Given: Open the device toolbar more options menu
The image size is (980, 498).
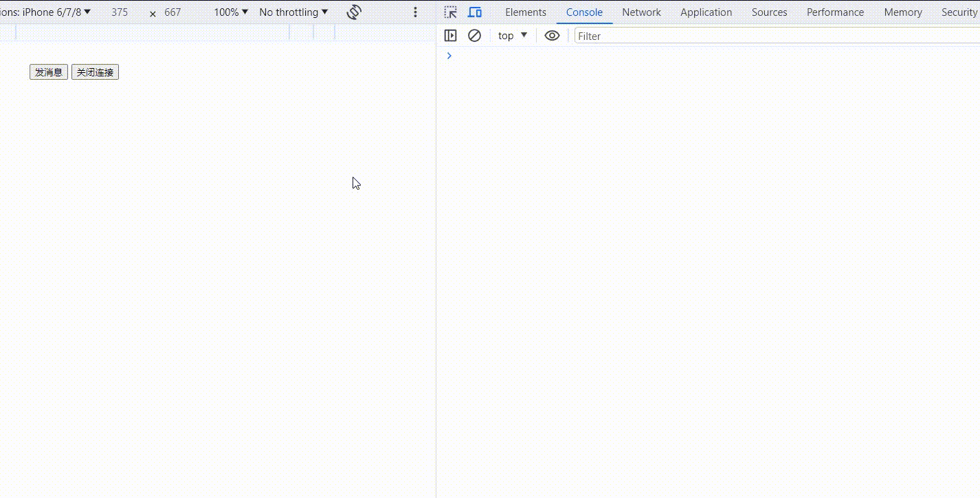Looking at the screenshot, I should (x=414, y=12).
